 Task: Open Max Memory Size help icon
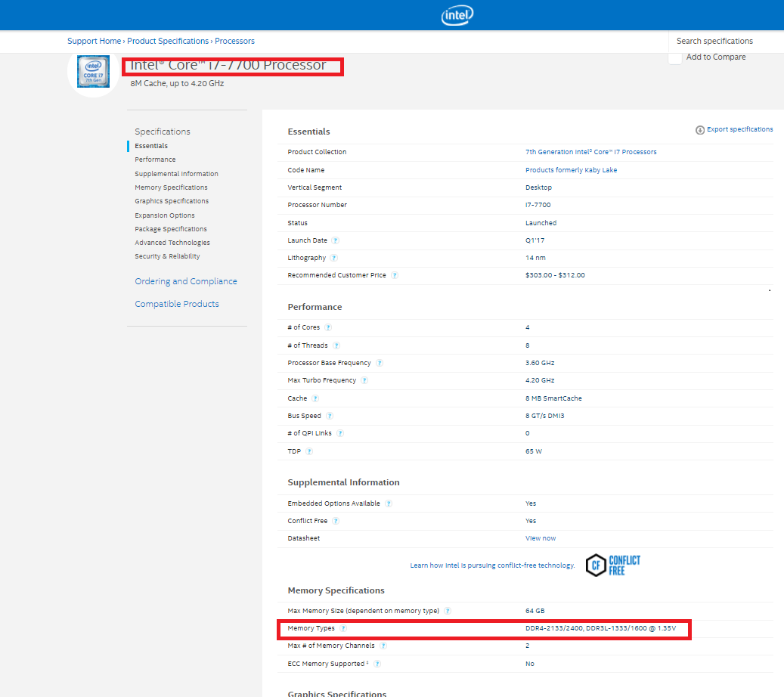(x=448, y=611)
